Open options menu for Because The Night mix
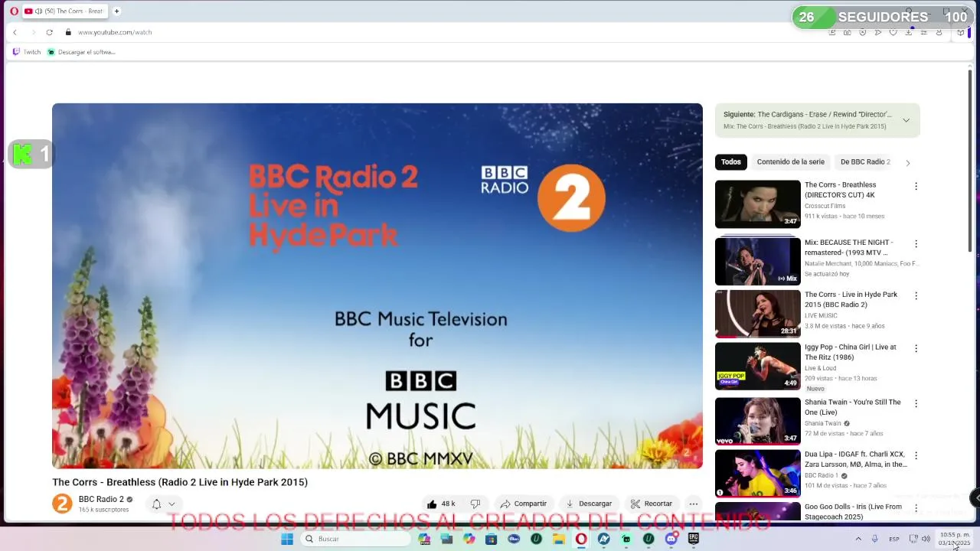Screen dimensions: 980x551 [x=916, y=243]
